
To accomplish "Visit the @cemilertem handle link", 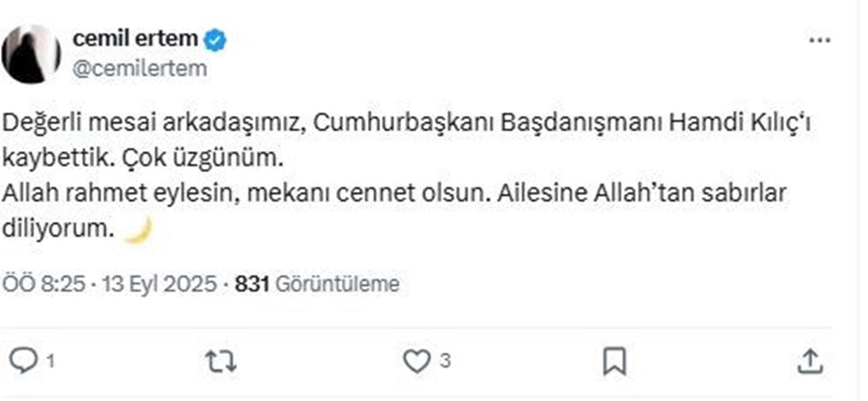I will (x=139, y=69).
